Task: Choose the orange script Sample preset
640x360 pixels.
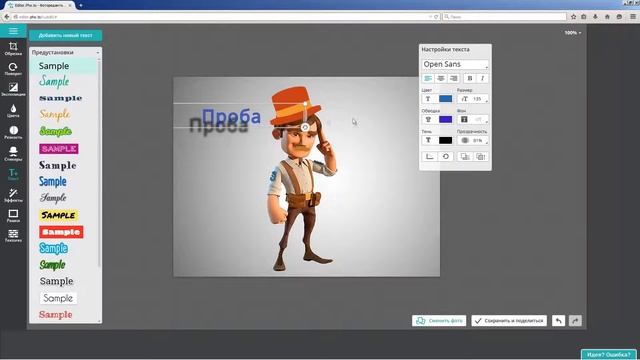Action: click(x=55, y=115)
